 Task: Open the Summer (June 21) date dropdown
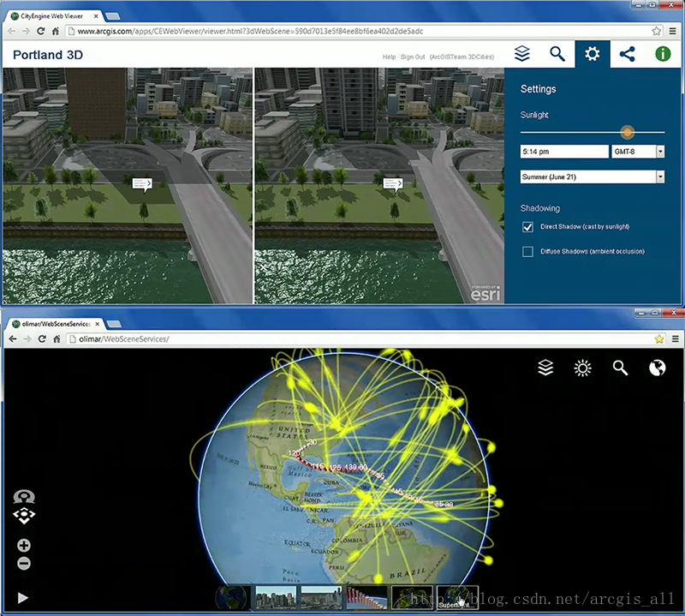659,176
